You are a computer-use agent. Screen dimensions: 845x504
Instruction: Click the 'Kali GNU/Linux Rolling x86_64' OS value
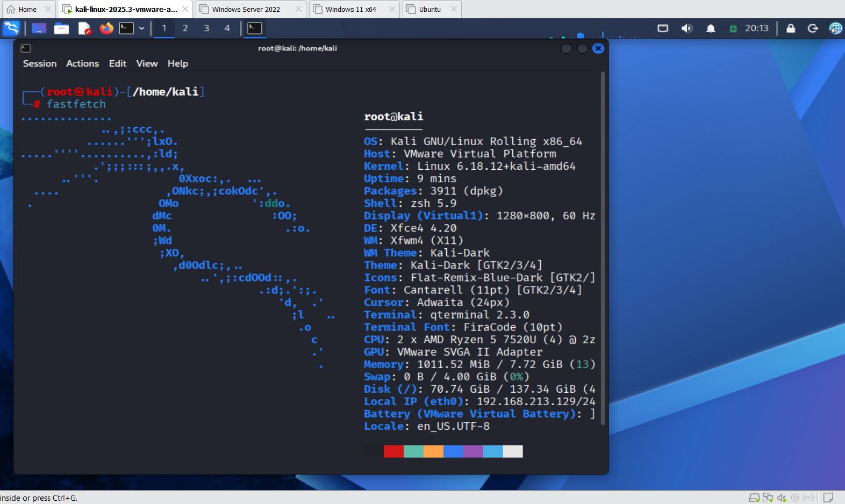click(x=486, y=141)
